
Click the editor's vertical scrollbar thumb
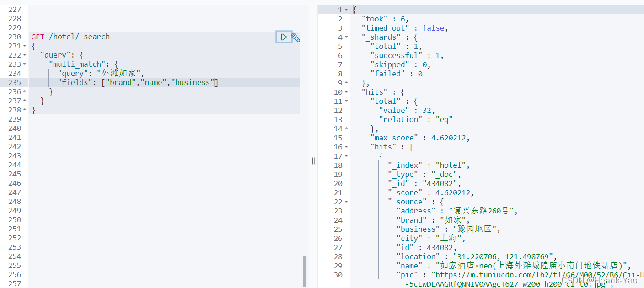[x=305, y=271]
